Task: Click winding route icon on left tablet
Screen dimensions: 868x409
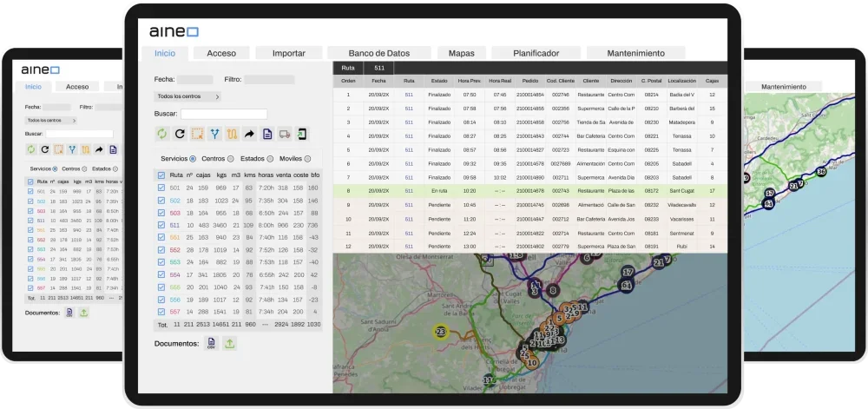Action: (85, 149)
